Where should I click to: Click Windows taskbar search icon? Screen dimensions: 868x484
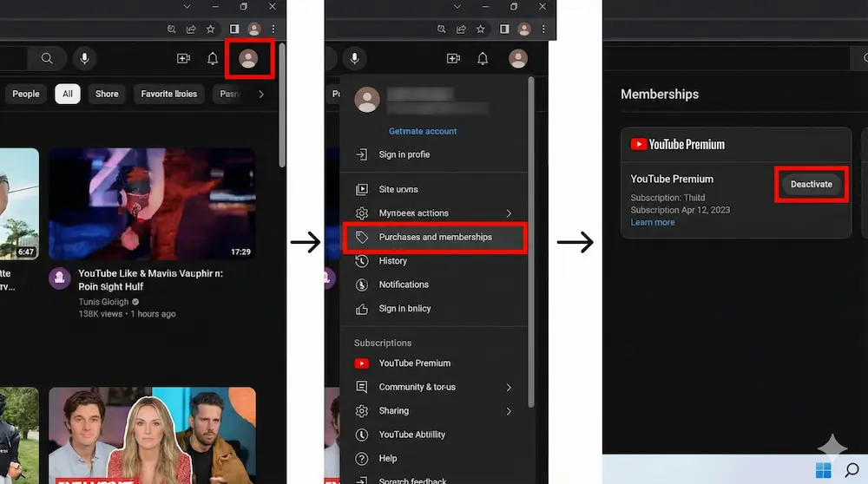(852, 470)
